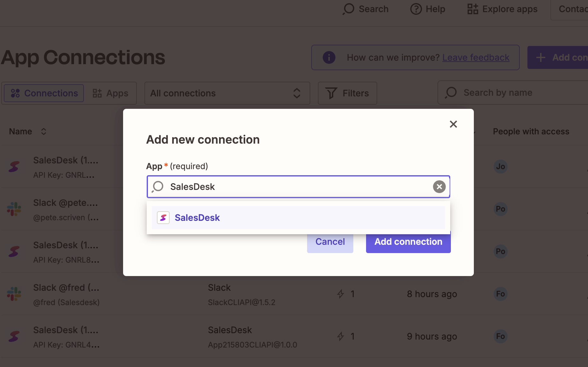Cancel the Add new connection dialog
The height and width of the screenshot is (367, 588).
[x=330, y=242]
